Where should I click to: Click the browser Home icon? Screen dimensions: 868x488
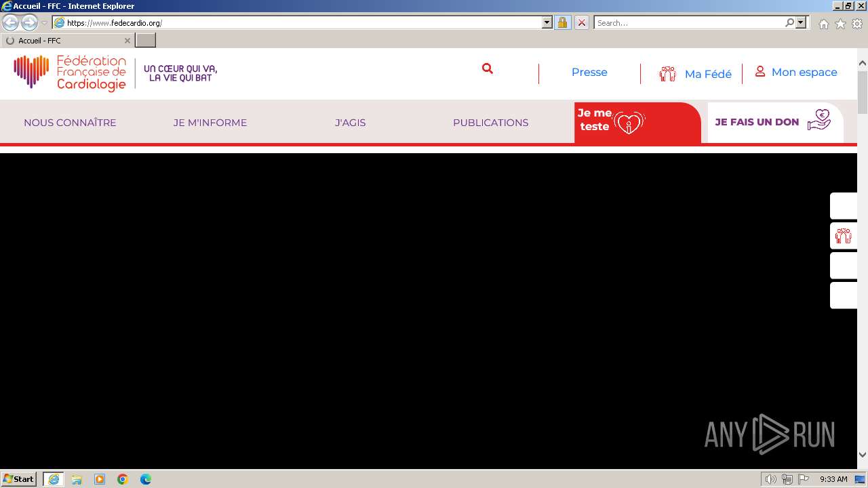tap(823, 24)
